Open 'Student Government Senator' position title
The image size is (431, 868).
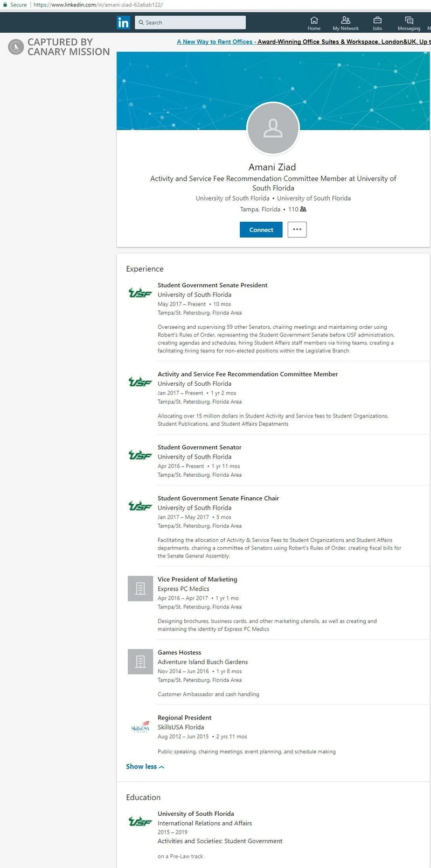[199, 447]
